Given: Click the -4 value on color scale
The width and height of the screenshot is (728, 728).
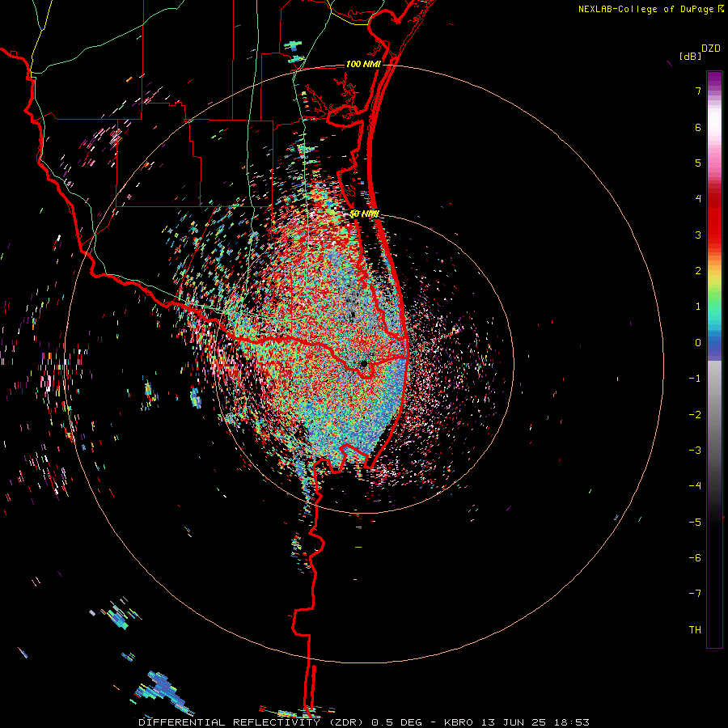Looking at the screenshot, I should pyautogui.click(x=695, y=486).
